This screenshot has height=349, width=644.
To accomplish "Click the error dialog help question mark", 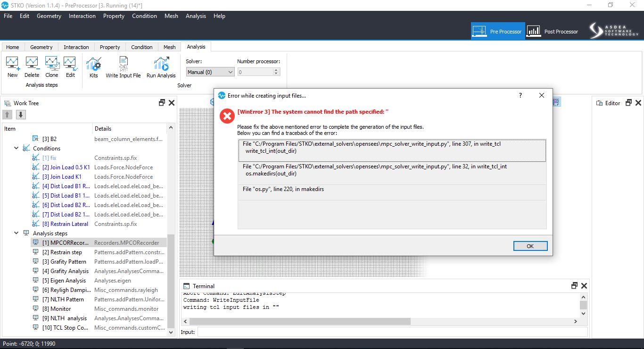I will pos(520,95).
